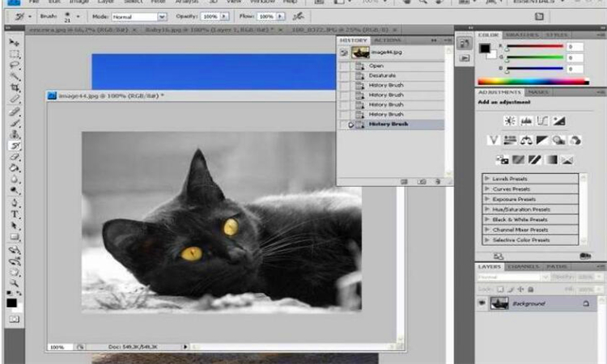Add a Brightness/Contrast adjustment
The image size is (607, 364).
[509, 121]
